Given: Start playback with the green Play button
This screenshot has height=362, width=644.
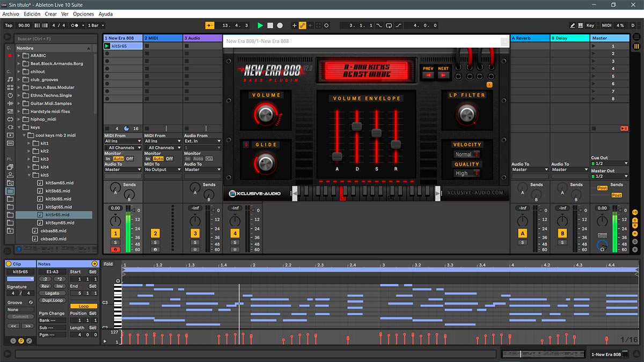Looking at the screenshot, I should coord(260,25).
